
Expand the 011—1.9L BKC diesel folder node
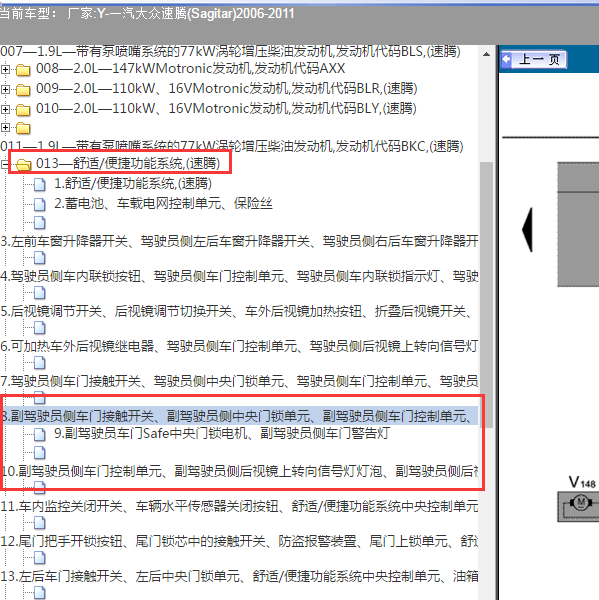tap(5, 127)
